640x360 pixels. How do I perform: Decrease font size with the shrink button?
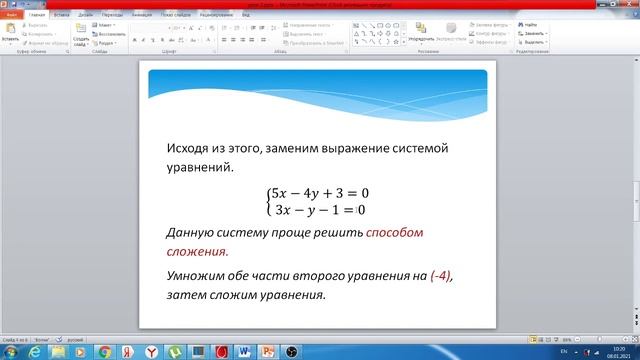(x=200, y=28)
